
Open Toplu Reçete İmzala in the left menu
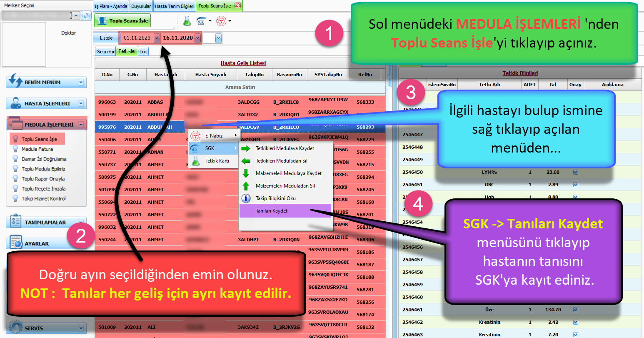click(44, 189)
